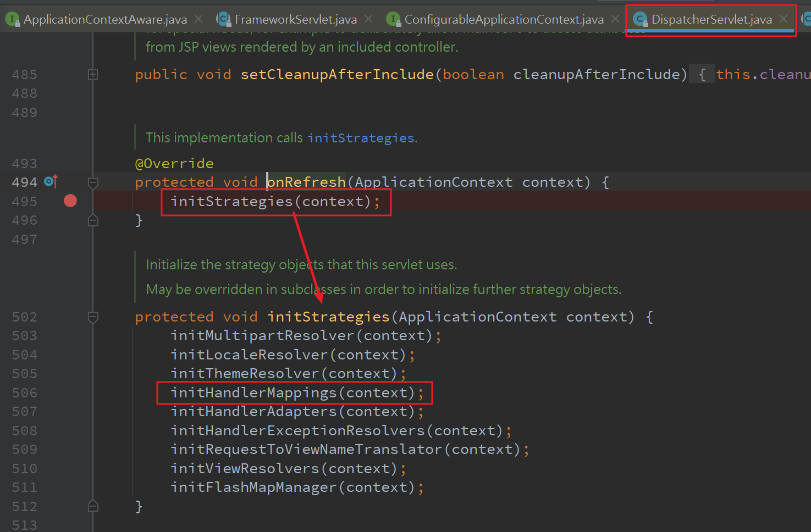
Task: Click the partially visible file tab icon at far right
Action: (x=806, y=18)
